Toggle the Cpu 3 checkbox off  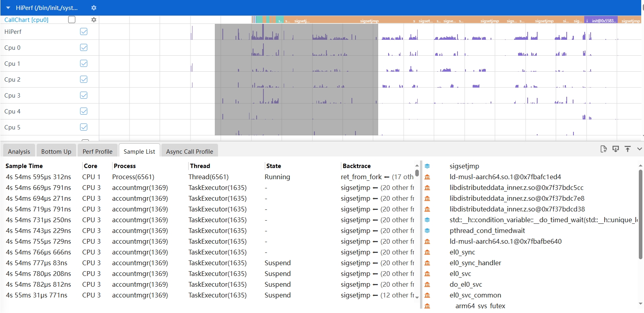84,95
